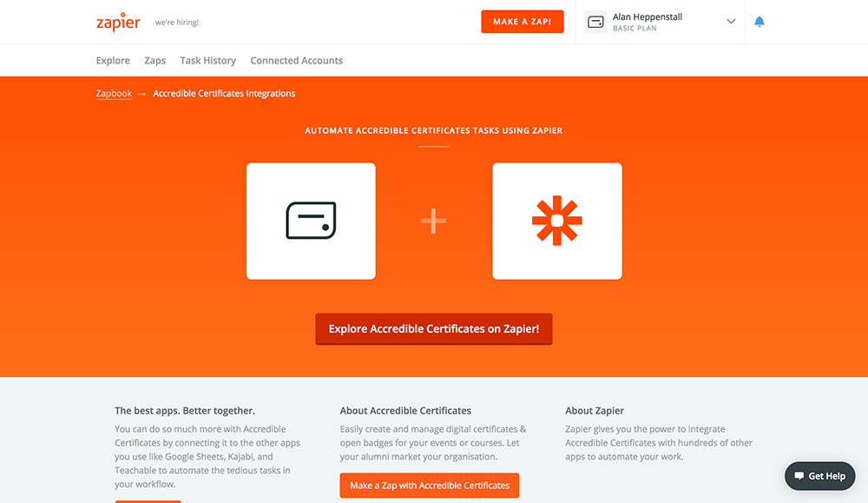Go to Task History
Image resolution: width=868 pixels, height=503 pixels.
(x=207, y=61)
